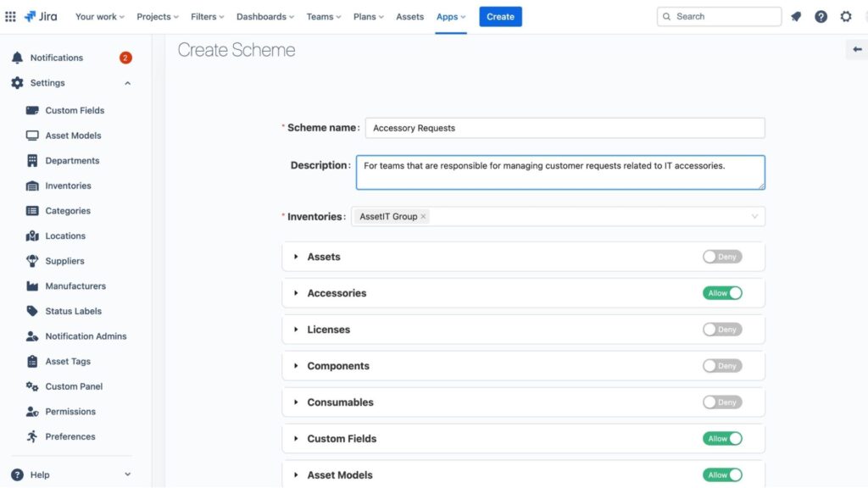Open Permissions in the sidebar
Screen dimensions: 868x488
(70, 412)
